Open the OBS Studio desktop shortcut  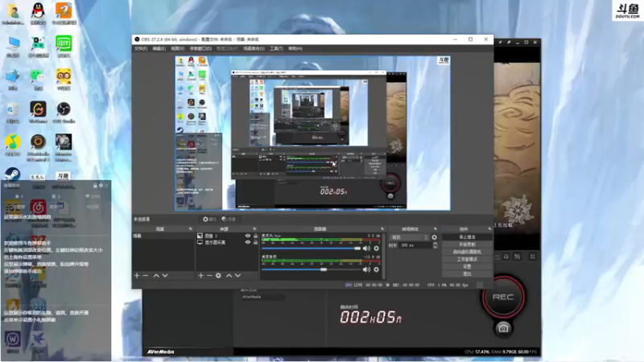(x=64, y=113)
